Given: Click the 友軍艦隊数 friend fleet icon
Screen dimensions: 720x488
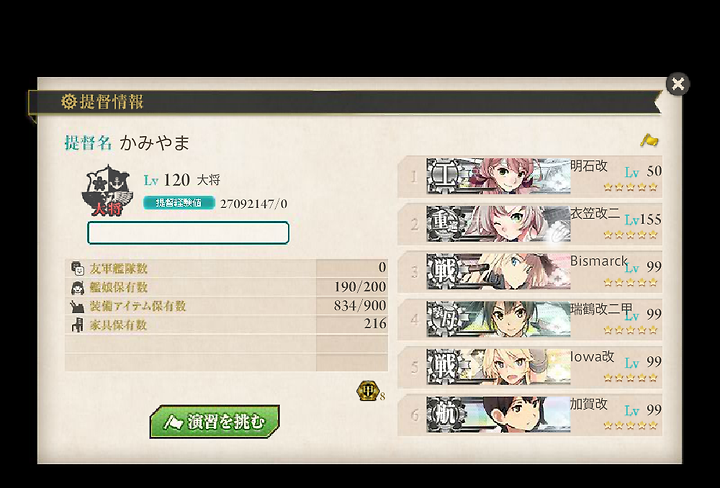Looking at the screenshot, I should tap(78, 268).
